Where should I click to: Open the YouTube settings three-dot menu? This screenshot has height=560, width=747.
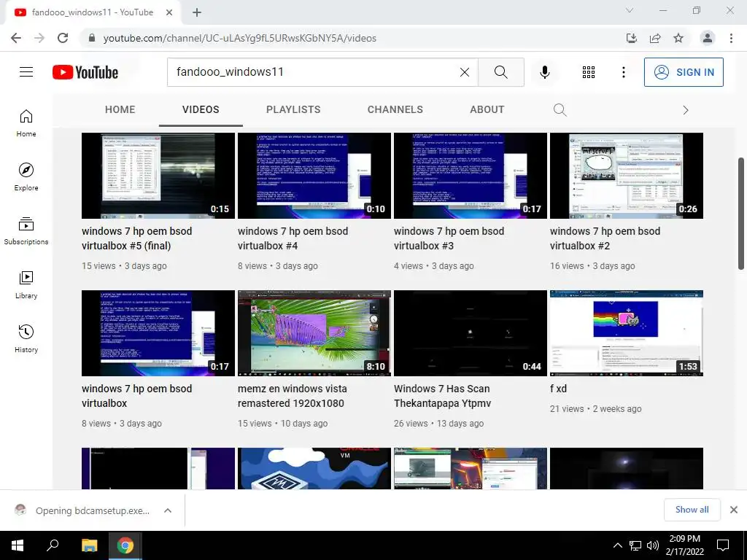(623, 72)
